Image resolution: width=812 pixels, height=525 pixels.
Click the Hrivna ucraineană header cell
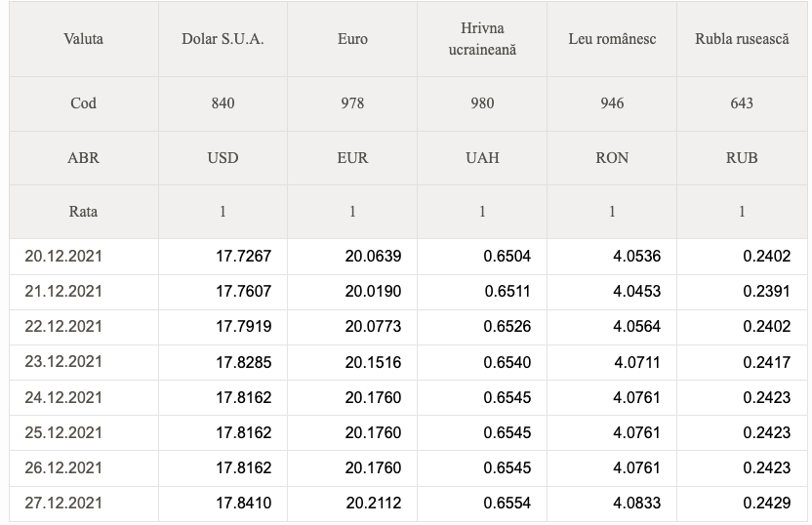[482, 39]
